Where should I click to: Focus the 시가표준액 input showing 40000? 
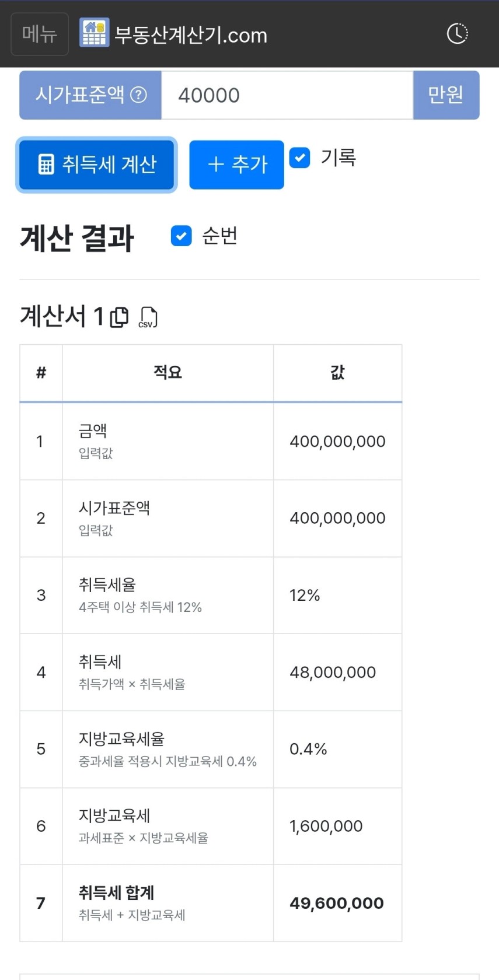(287, 95)
